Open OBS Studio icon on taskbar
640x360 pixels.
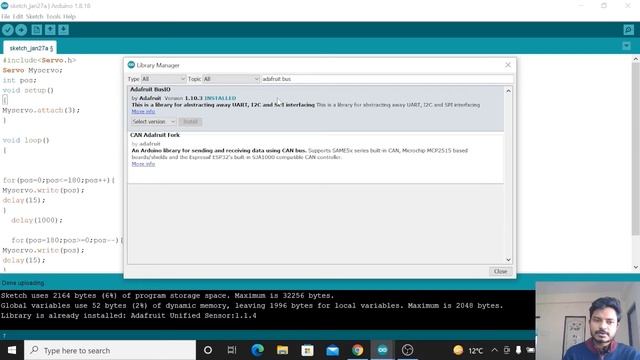click(x=407, y=350)
